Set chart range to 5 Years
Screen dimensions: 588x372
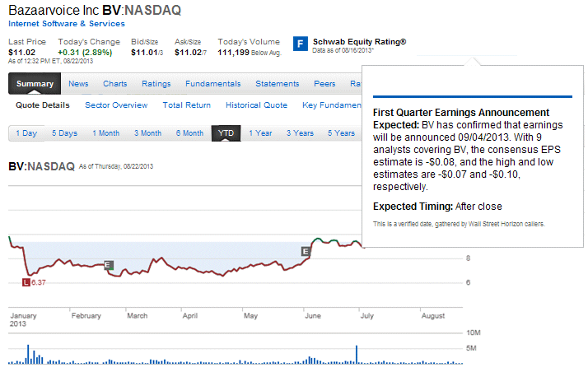[x=341, y=133]
